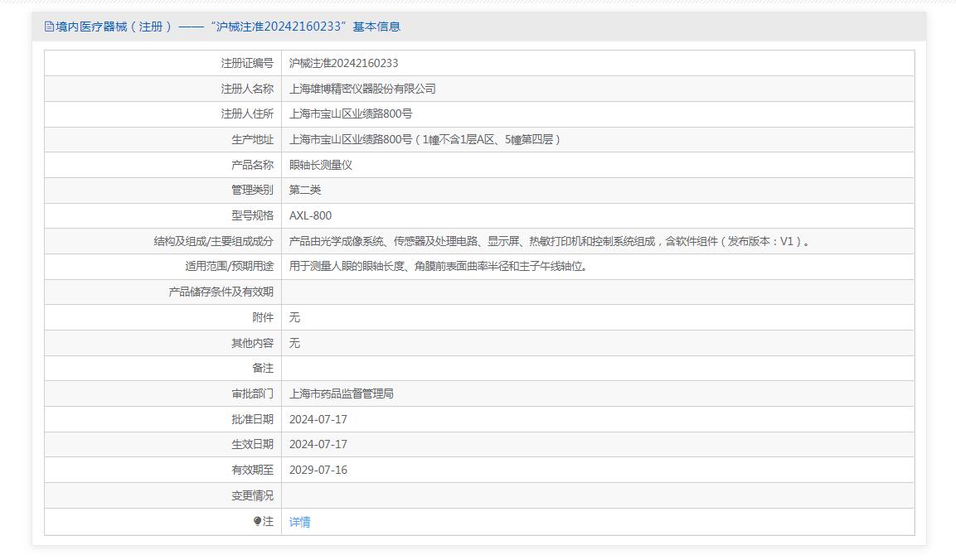Click product name 眼轴长测量仪

[x=320, y=165]
